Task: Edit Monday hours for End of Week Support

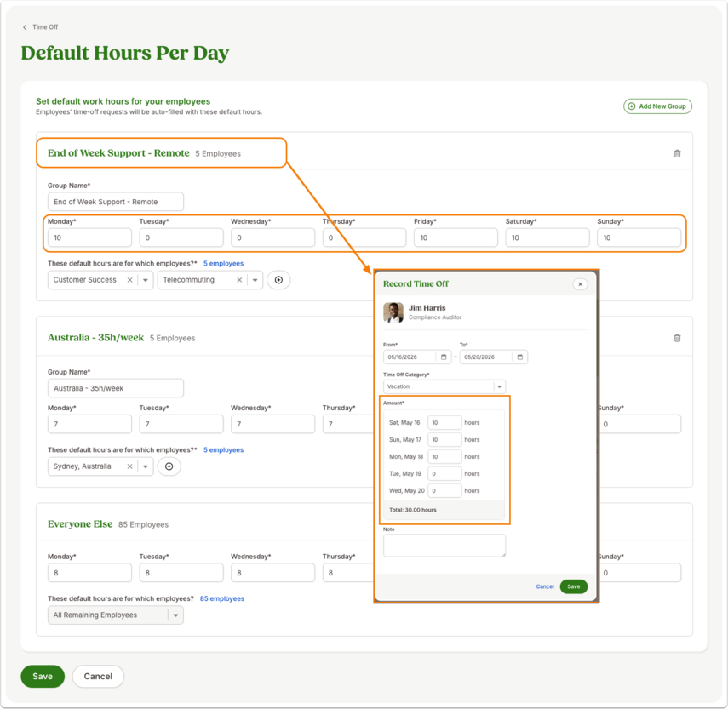Action: click(89, 237)
